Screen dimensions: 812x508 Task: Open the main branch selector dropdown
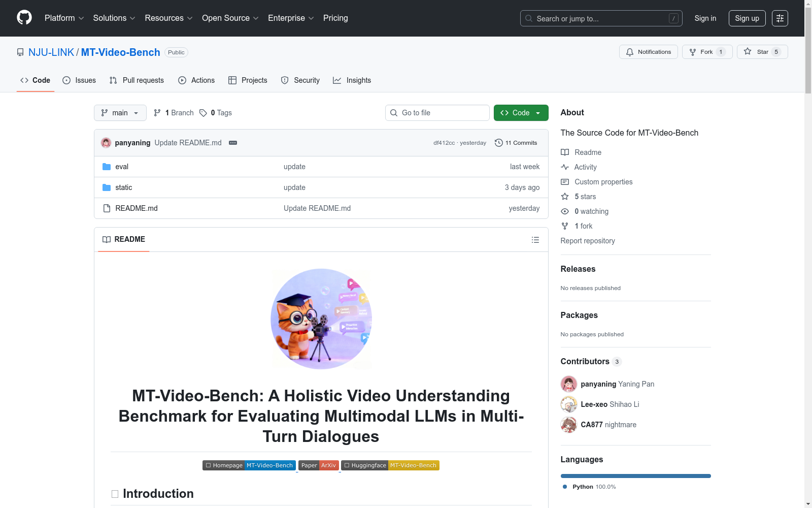(x=120, y=113)
